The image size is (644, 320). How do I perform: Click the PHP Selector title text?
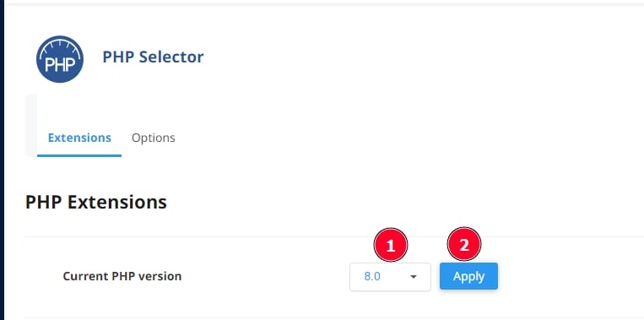[x=153, y=57]
